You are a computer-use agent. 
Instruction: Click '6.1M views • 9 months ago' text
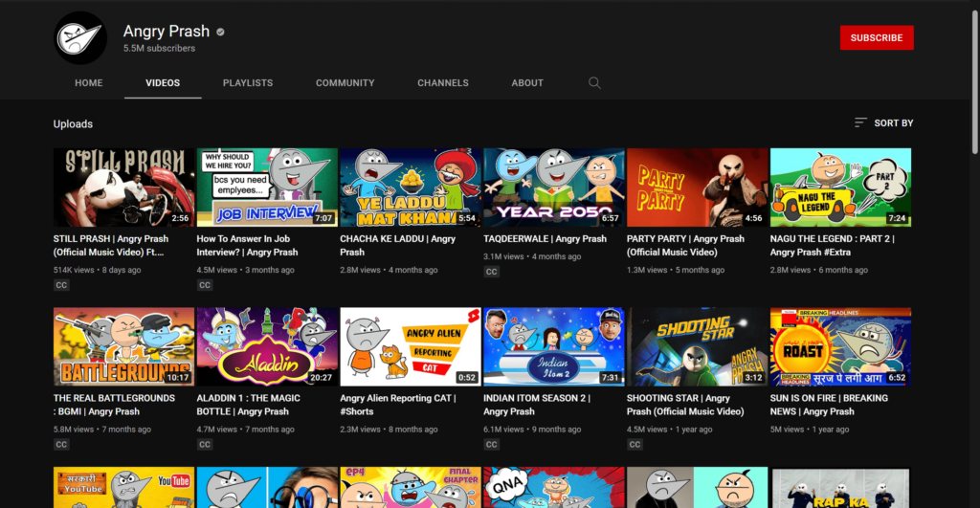click(x=532, y=430)
